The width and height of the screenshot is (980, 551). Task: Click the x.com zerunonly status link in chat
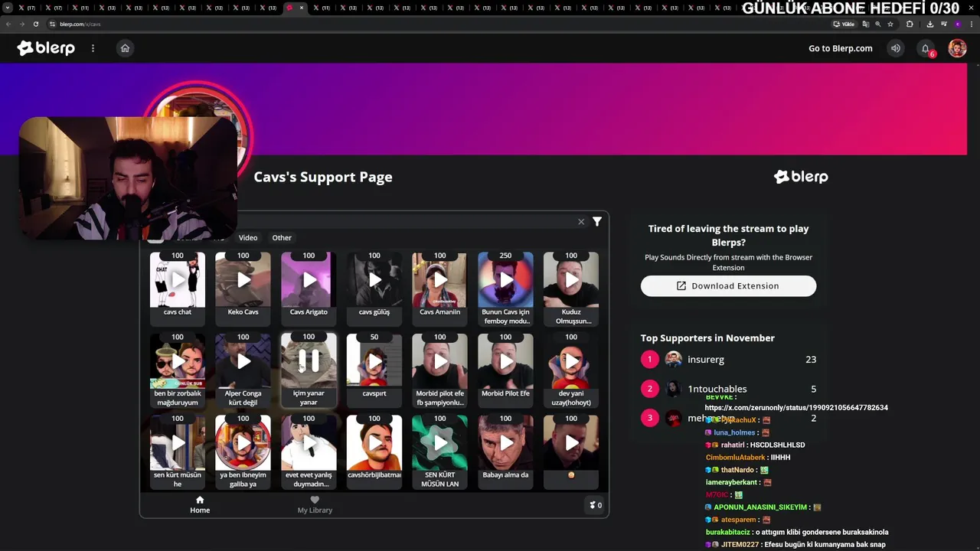796,408
